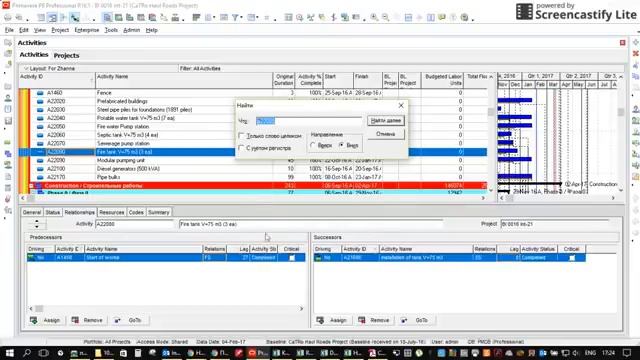
Task: Click the Zoom Out magnifier icon
Action: (385, 18)
